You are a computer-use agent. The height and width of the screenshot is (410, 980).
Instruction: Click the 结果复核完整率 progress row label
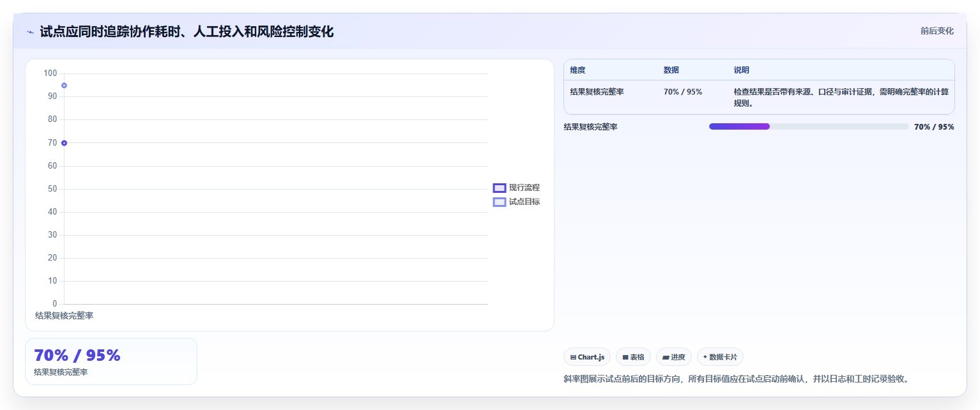[591, 127]
